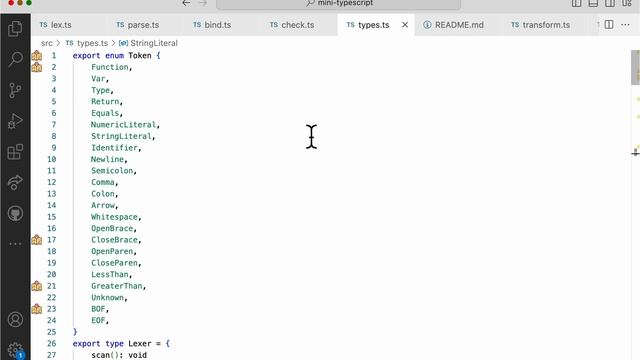Click CloseParen on line 19

point(114,263)
